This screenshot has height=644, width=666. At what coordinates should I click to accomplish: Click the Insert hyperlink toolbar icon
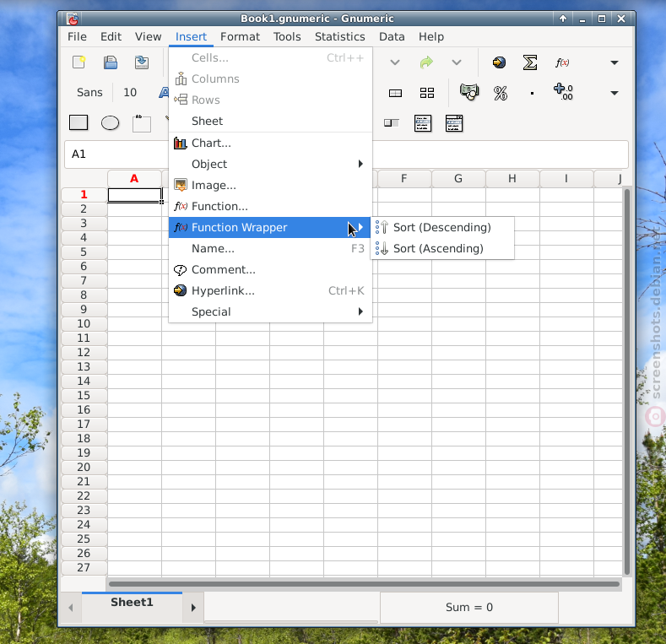[499, 62]
